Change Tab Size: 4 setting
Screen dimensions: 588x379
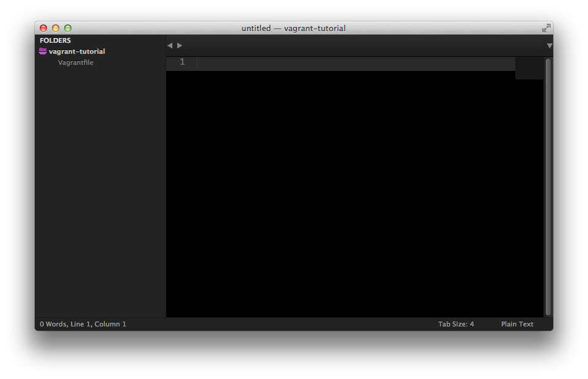456,324
